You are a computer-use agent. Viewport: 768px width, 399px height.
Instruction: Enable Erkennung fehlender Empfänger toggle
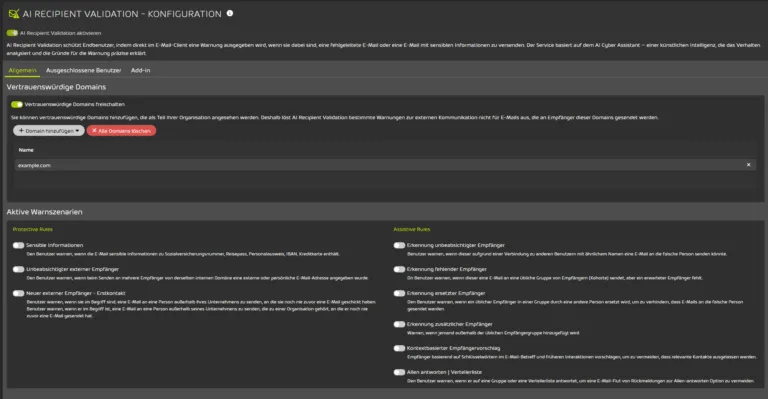[399, 269]
